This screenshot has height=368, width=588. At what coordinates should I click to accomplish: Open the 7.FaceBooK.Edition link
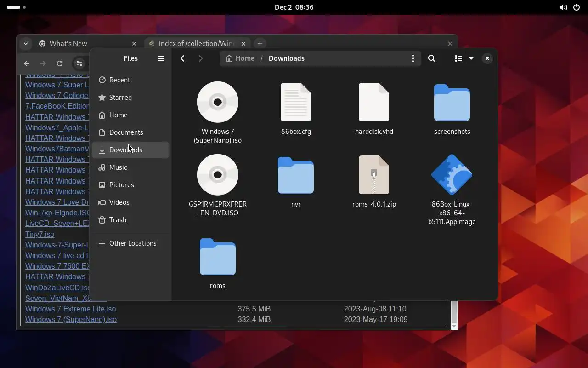57,106
